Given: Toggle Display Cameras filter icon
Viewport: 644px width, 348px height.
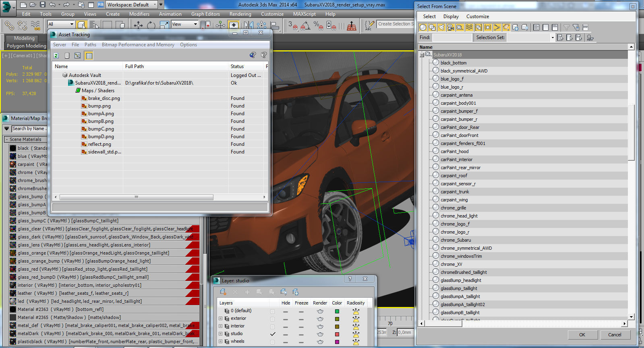Looking at the screenshot, I should tap(451, 27).
